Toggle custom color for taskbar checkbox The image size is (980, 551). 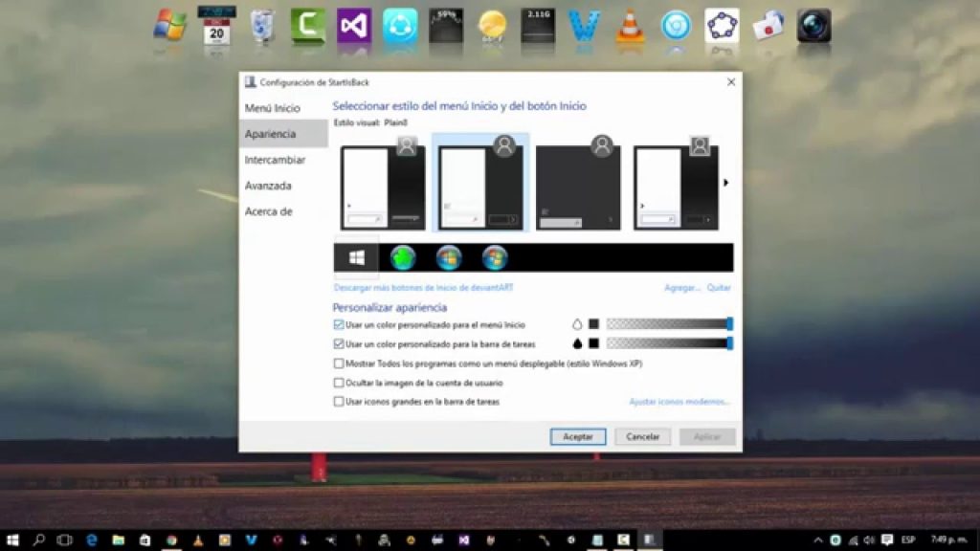click(339, 343)
